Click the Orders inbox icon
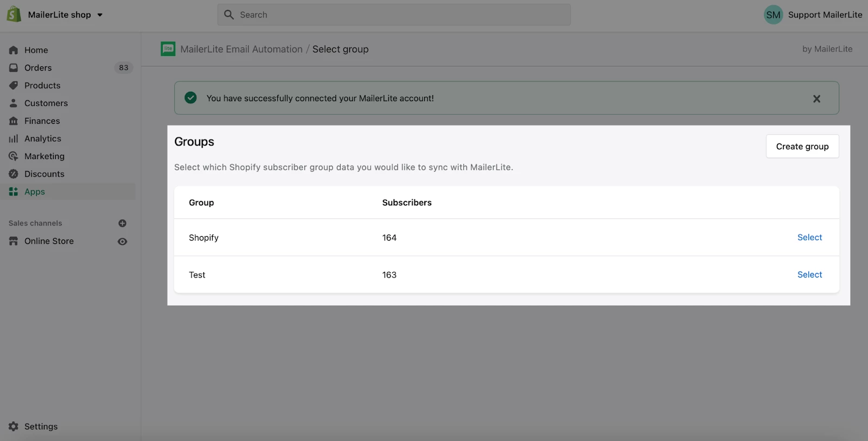Image resolution: width=868 pixels, height=441 pixels. (x=14, y=68)
